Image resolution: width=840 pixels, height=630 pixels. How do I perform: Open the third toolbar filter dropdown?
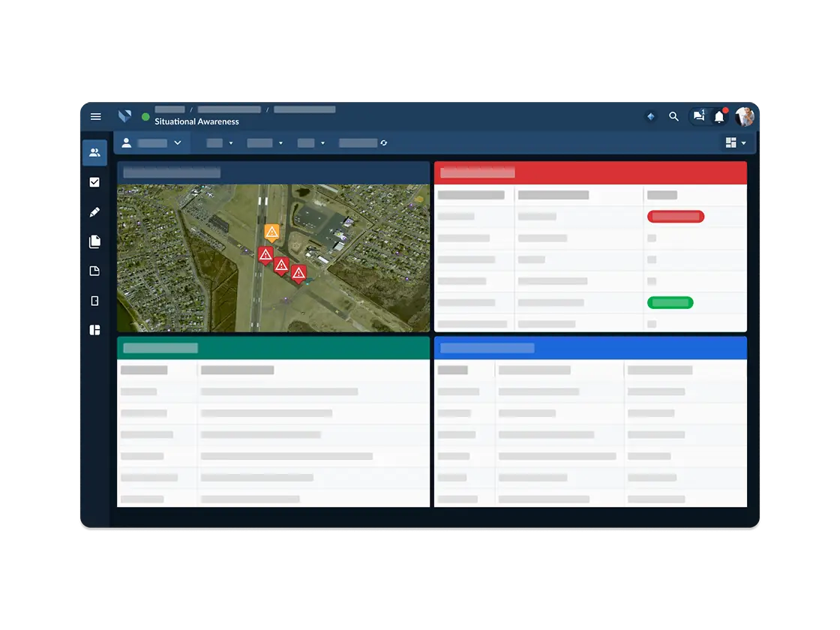311,143
